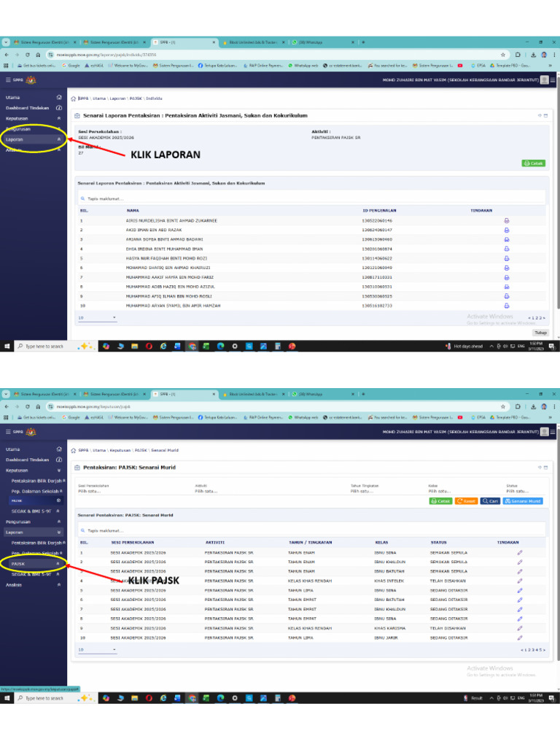The image size is (560, 747).
Task: Click home icon in SPPB / Utama / Laporan breadcrumb
Action: pyautogui.click(x=73, y=98)
